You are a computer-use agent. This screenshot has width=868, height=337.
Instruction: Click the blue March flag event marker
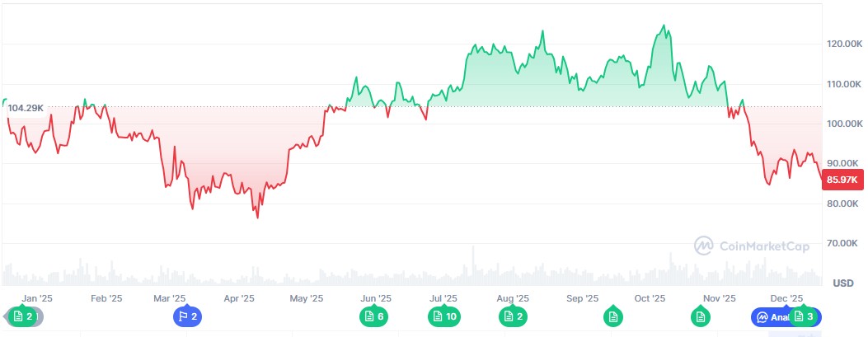pos(187,316)
